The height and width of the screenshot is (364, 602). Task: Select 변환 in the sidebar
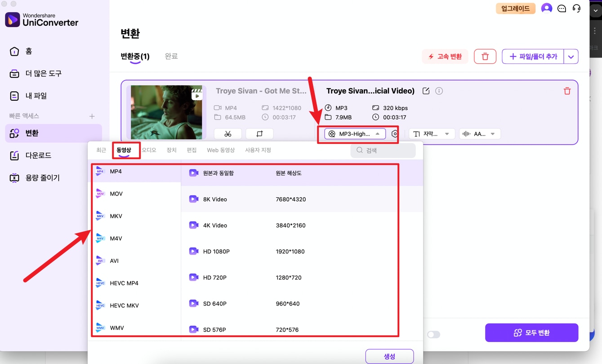tap(53, 133)
